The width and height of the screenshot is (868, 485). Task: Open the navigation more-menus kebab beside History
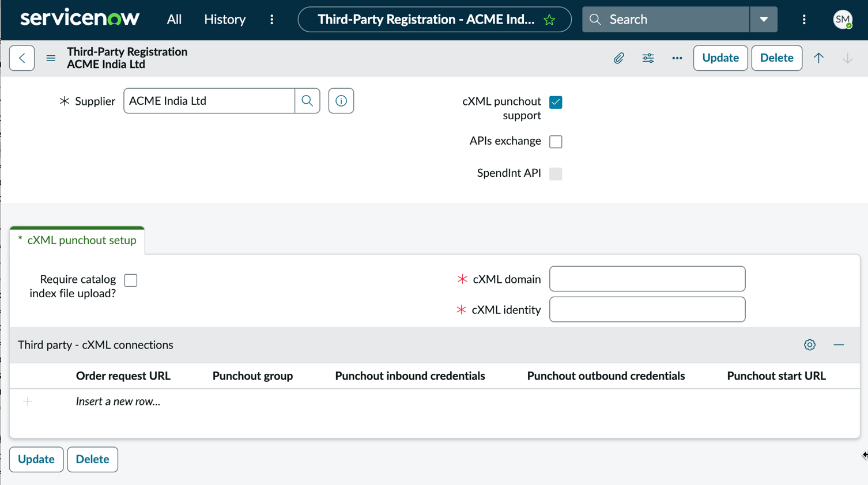pos(272,20)
